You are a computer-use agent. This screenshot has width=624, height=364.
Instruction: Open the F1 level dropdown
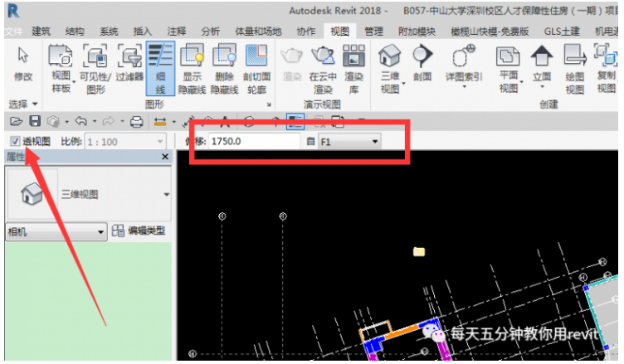coord(349,142)
